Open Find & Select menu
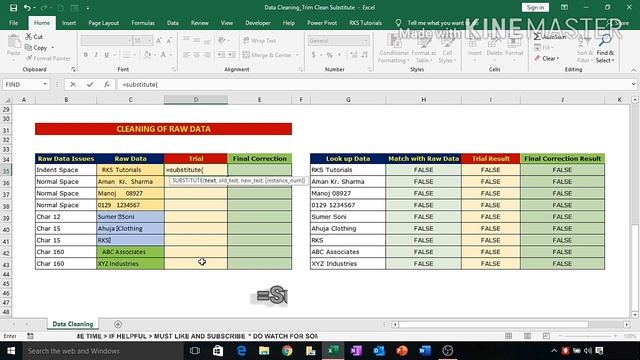This screenshot has width=640, height=360. (x=605, y=48)
